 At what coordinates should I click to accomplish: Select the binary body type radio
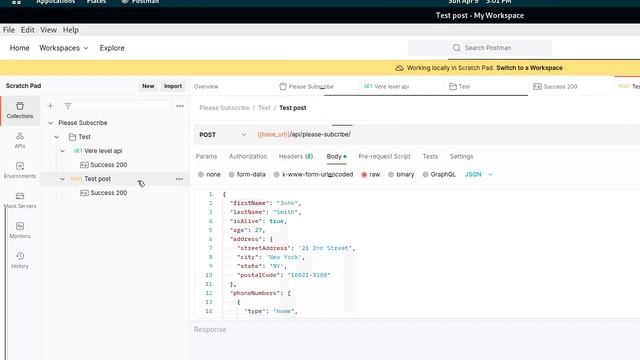391,174
